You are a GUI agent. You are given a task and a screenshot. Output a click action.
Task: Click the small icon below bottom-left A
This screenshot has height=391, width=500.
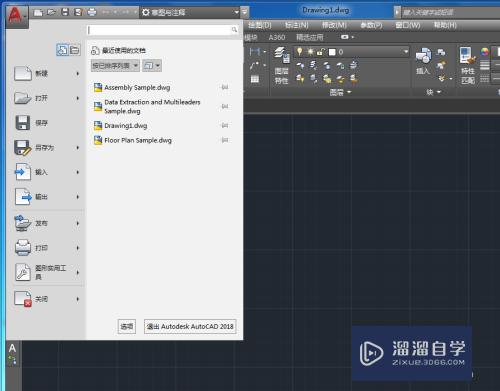click(12, 361)
